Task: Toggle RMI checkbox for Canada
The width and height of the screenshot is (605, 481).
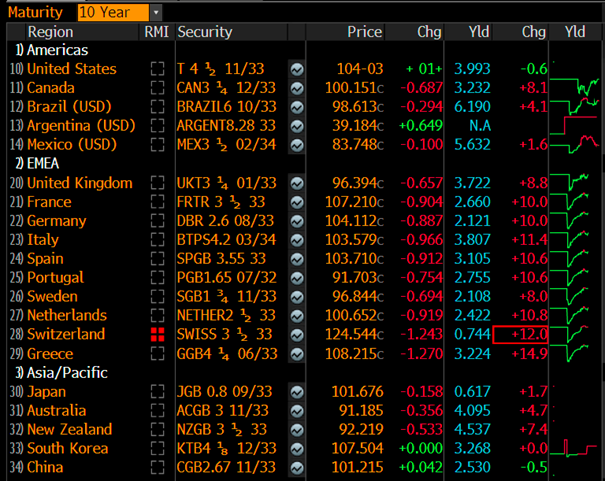Action: (x=157, y=88)
